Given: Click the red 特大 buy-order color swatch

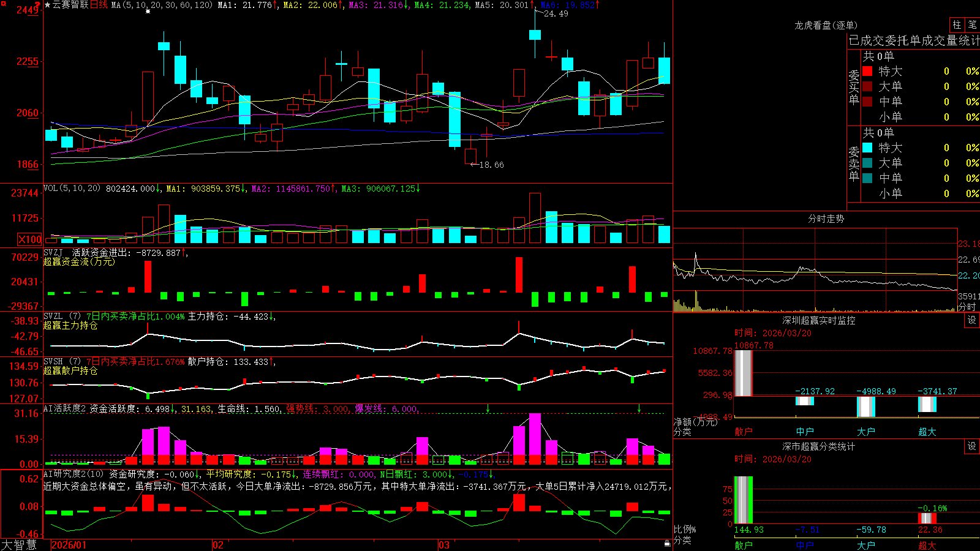Looking at the screenshot, I should [x=867, y=71].
